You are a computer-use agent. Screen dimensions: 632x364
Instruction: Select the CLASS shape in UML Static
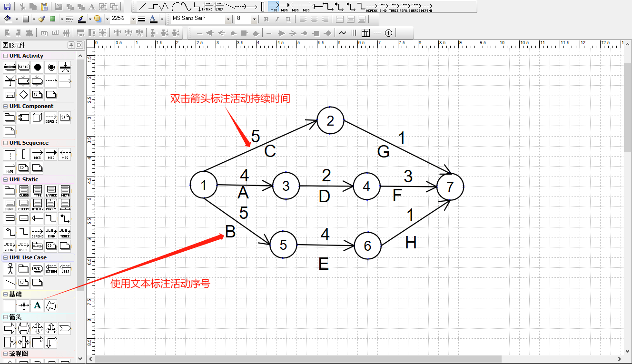coord(23,190)
